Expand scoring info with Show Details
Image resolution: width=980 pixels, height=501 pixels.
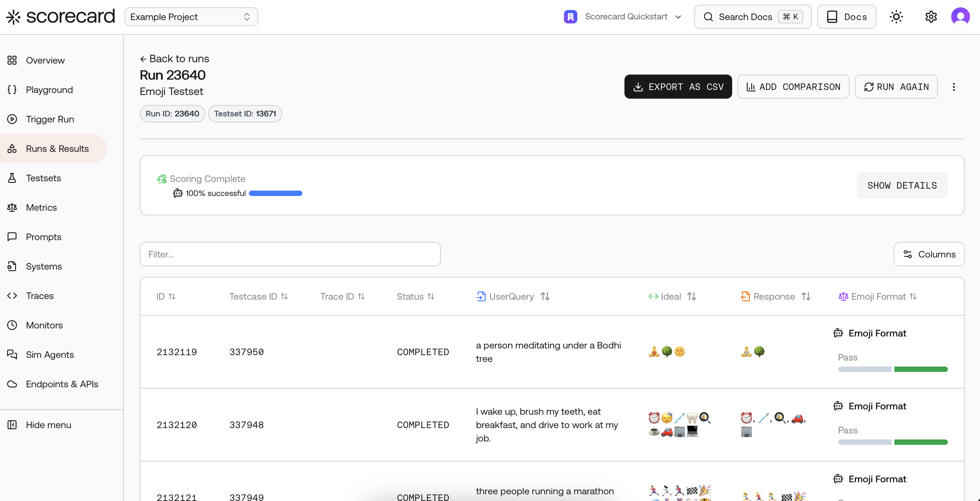click(x=902, y=185)
